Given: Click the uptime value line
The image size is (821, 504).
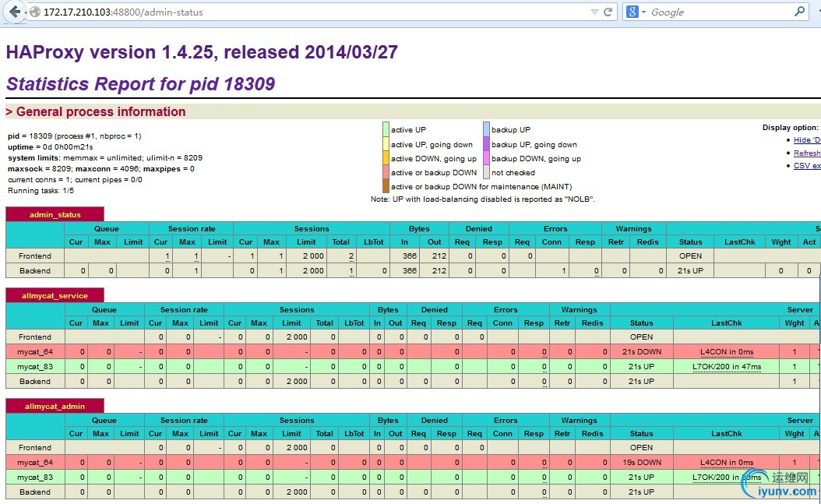Looking at the screenshot, I should [x=51, y=146].
